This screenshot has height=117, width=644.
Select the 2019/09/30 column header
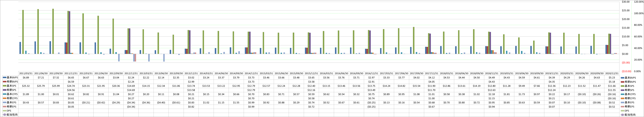537,73
